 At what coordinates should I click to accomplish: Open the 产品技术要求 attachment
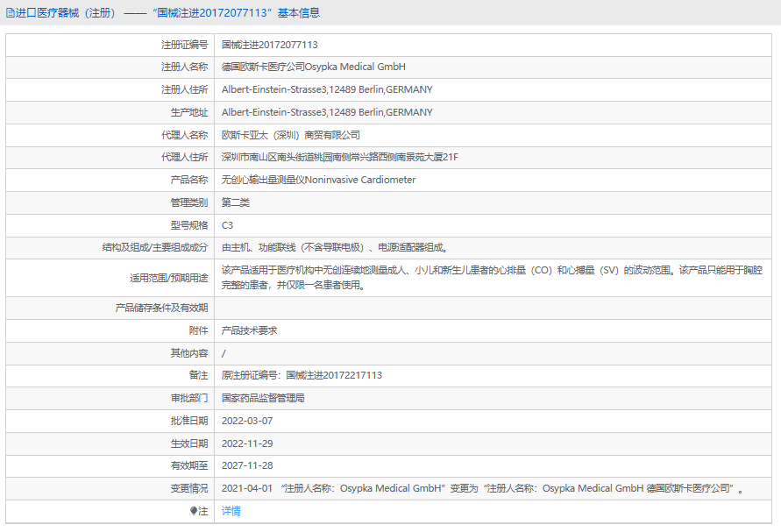250,330
